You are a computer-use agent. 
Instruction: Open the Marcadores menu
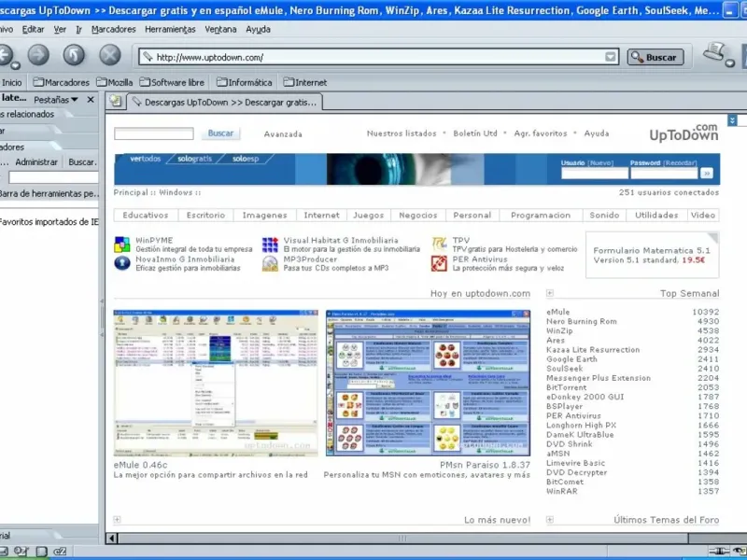click(114, 29)
